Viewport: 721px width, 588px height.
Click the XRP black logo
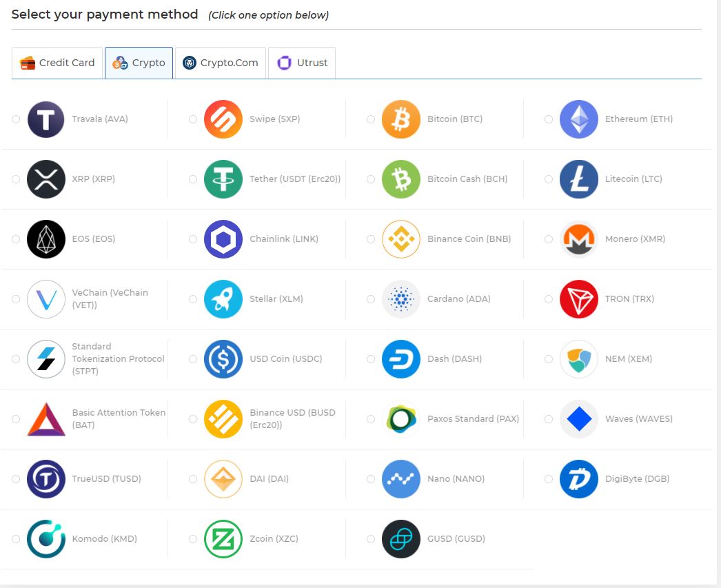pyautogui.click(x=46, y=179)
